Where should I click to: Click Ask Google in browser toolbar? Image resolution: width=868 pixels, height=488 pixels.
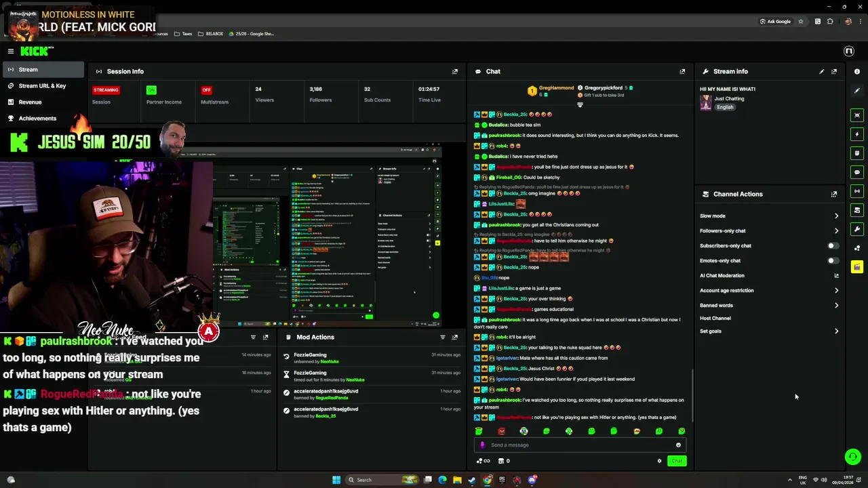tap(775, 22)
